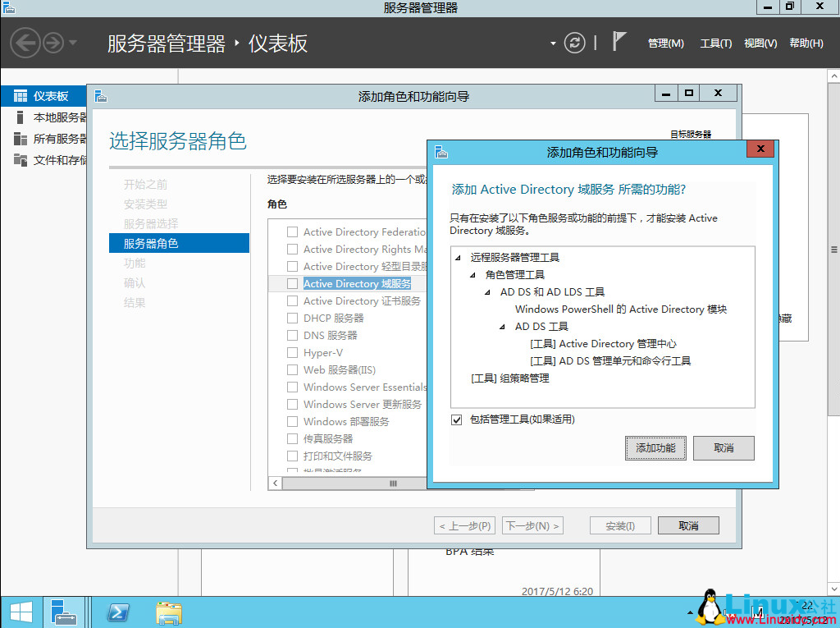Collapse the AD DS 工具 tree node
This screenshot has height=628, width=840.
pos(502,326)
